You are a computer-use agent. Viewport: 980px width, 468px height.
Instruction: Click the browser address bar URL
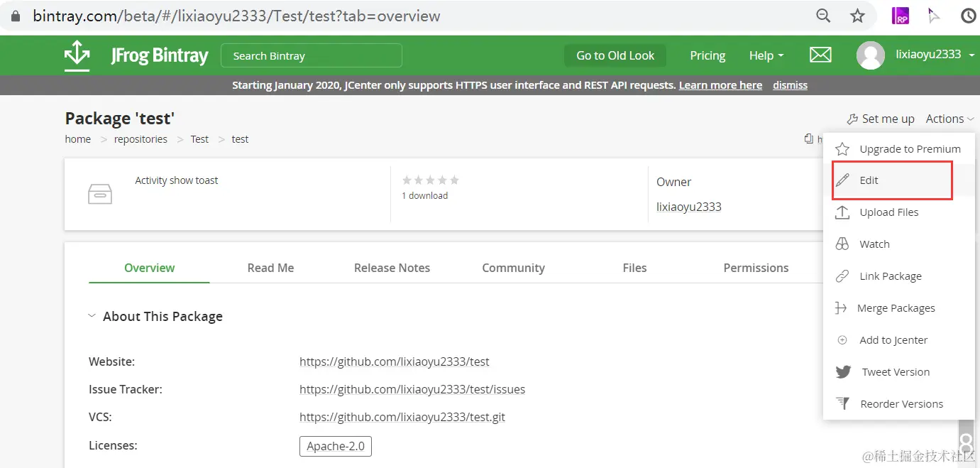point(236,16)
